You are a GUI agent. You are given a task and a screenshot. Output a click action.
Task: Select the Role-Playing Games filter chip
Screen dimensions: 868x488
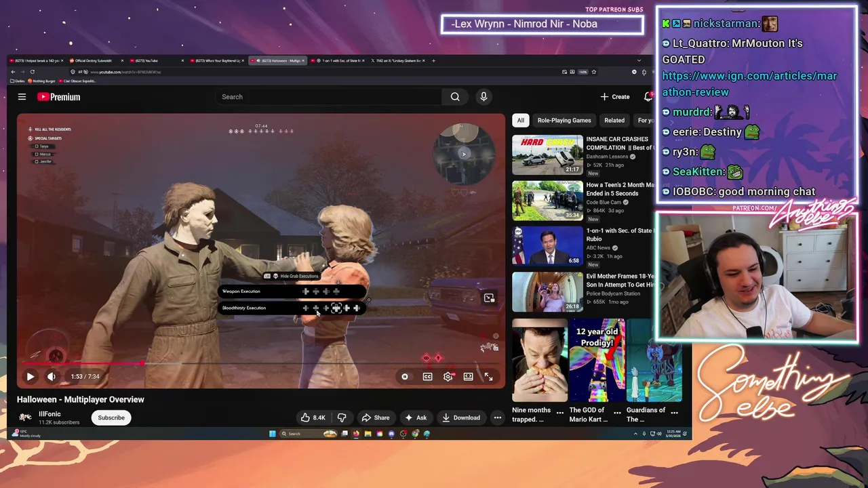564,121
